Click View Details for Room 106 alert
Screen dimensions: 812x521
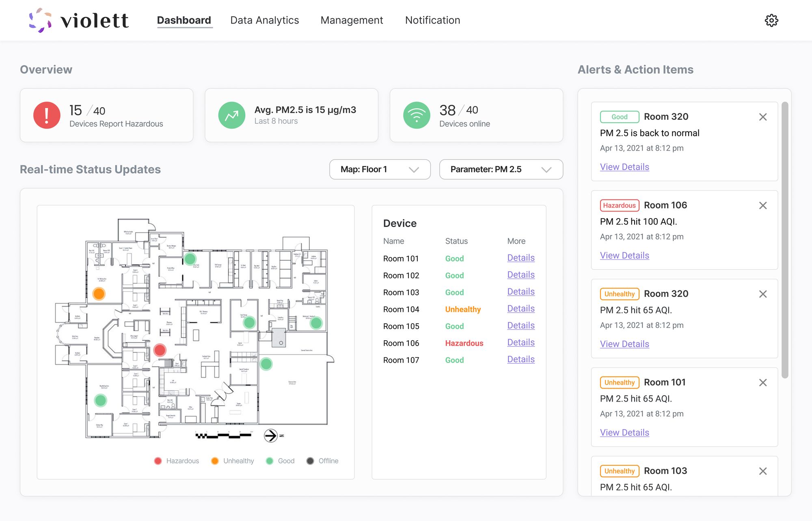624,255
